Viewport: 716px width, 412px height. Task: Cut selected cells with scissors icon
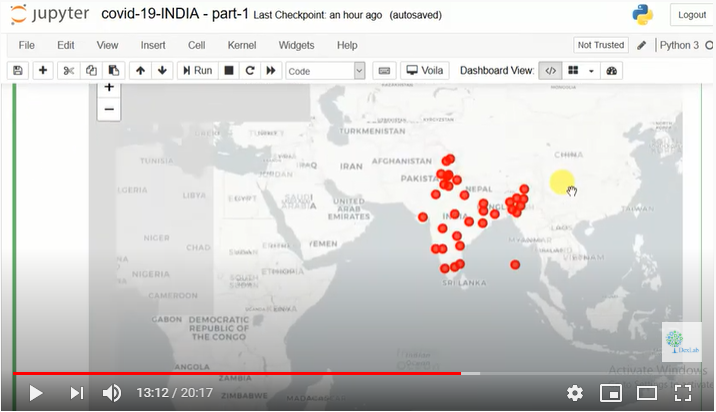click(68, 71)
